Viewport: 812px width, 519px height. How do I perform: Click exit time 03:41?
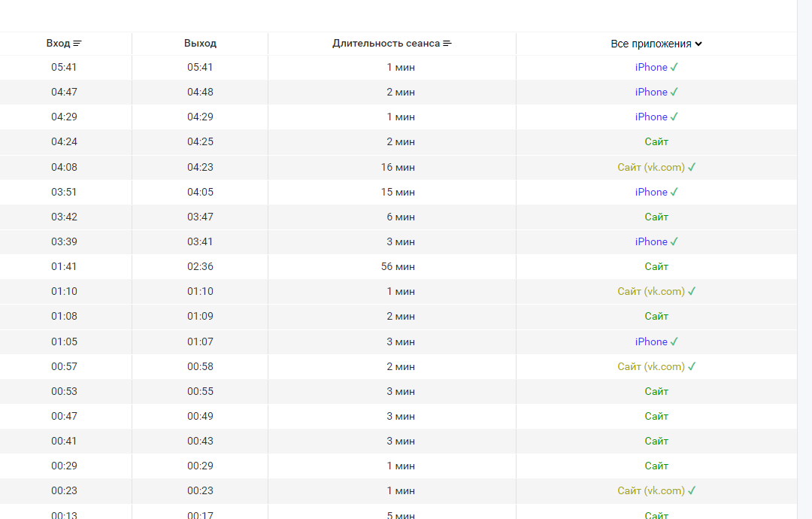[x=200, y=242]
